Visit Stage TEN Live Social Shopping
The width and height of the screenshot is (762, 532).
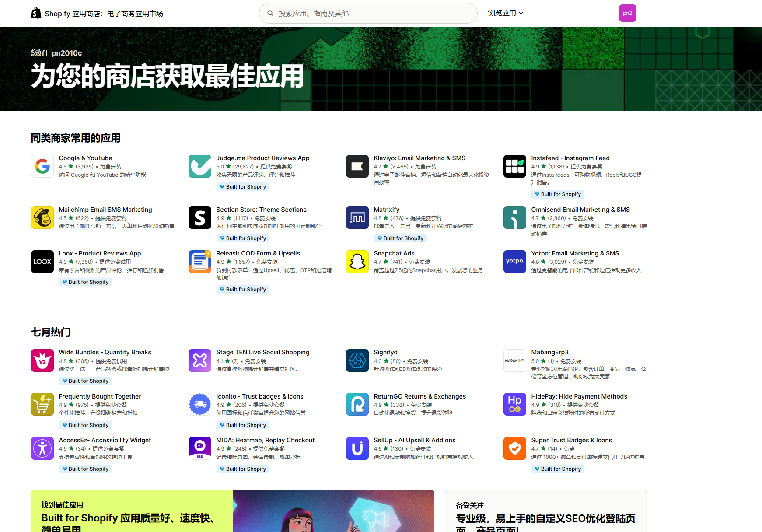coord(263,352)
